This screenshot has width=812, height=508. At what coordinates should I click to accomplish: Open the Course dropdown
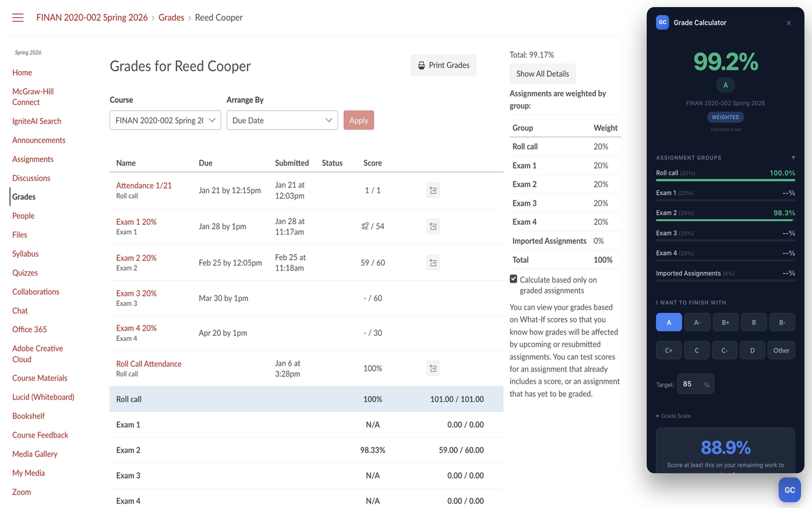pyautogui.click(x=165, y=120)
